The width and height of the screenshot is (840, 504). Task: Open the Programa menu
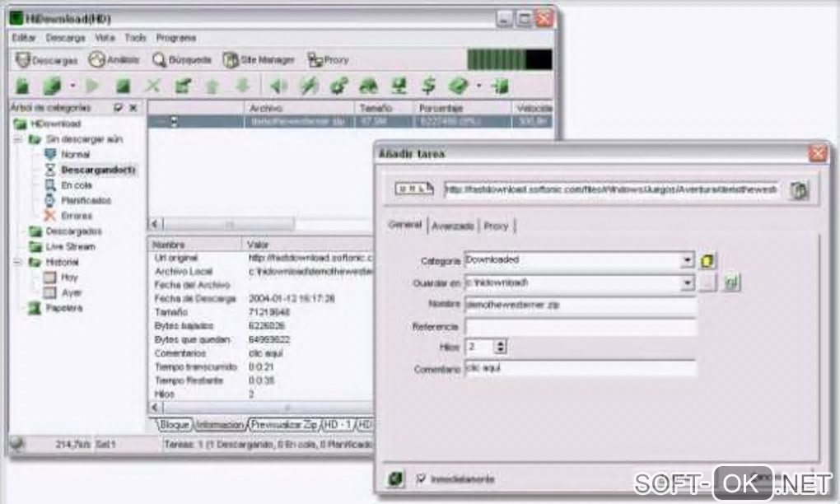(175, 38)
